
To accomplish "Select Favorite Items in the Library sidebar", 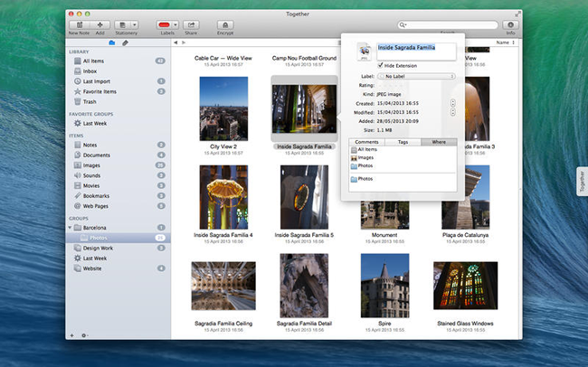I will point(100,91).
